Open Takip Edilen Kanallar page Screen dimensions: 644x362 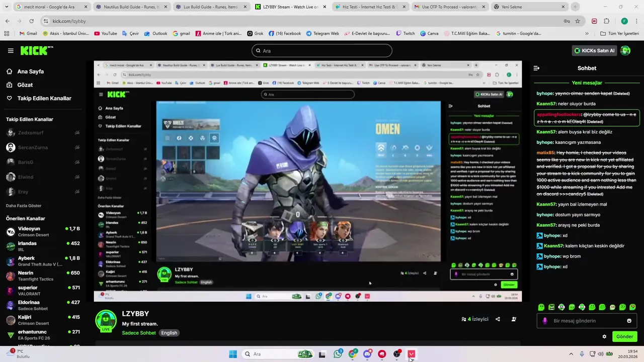(x=39, y=99)
